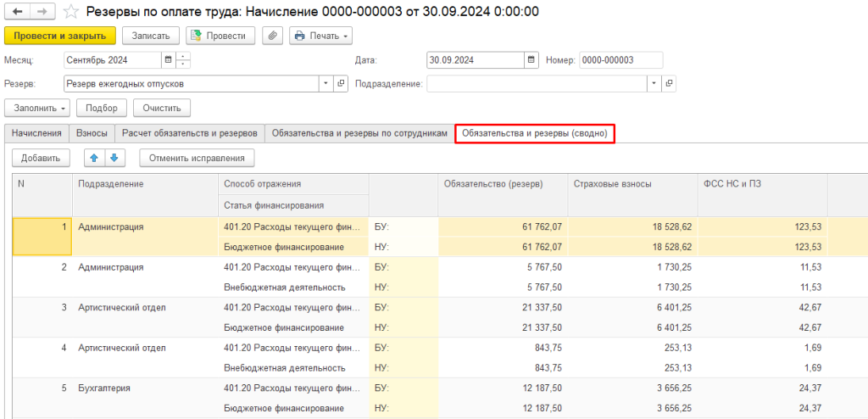This screenshot has width=868, height=419.
Task: Expand the Резерв dropdown list
Action: pyautogui.click(x=326, y=84)
